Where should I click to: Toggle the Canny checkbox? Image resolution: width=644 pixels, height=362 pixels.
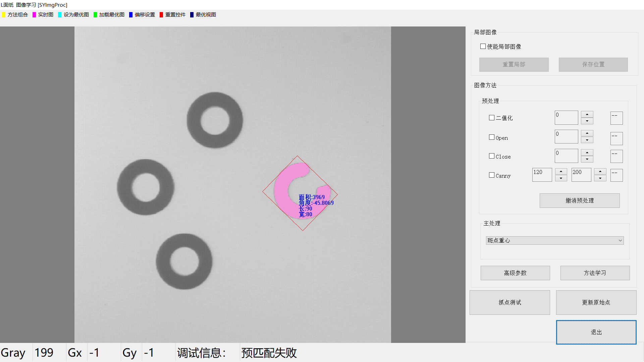tap(492, 175)
